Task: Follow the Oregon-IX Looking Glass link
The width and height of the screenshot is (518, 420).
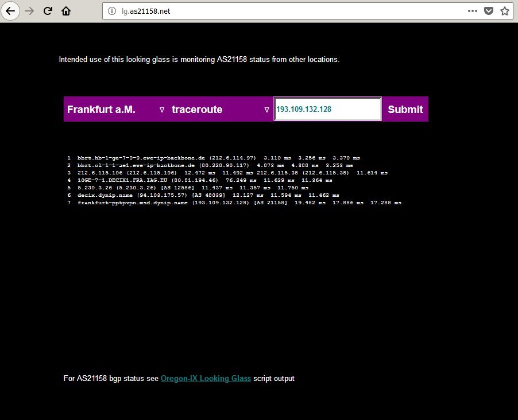Action: click(206, 379)
